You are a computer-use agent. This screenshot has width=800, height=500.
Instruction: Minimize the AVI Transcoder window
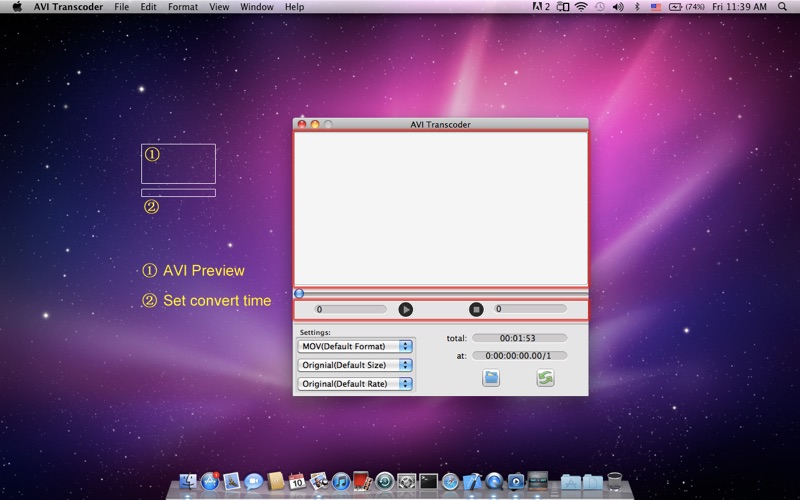315,124
